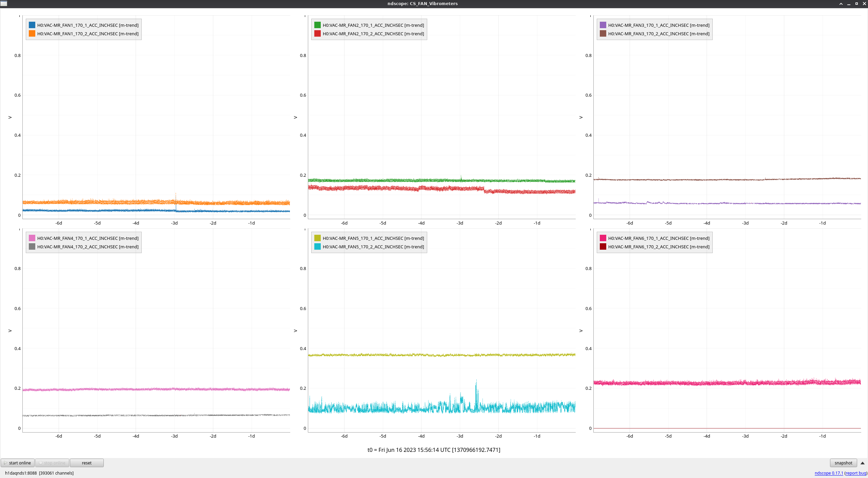Click the FAN5_170_2 cyan legend swatch
This screenshot has width=868, height=478.
point(317,247)
